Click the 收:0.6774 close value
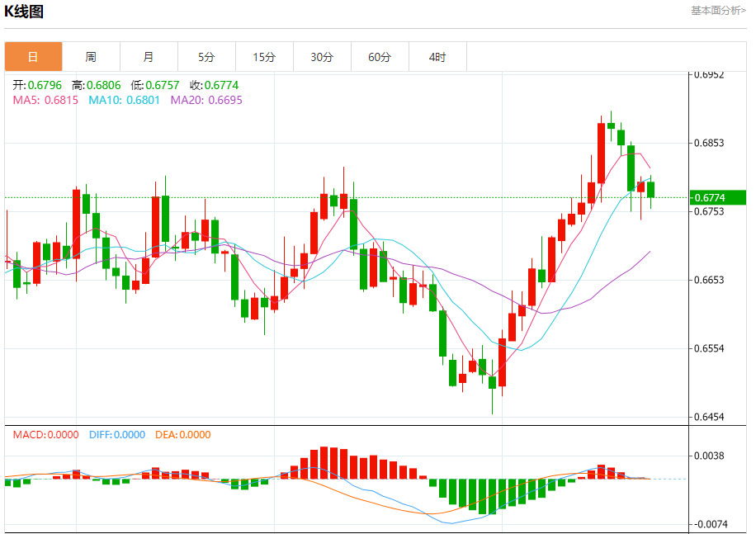This screenshot has width=756, height=534. click(x=215, y=85)
